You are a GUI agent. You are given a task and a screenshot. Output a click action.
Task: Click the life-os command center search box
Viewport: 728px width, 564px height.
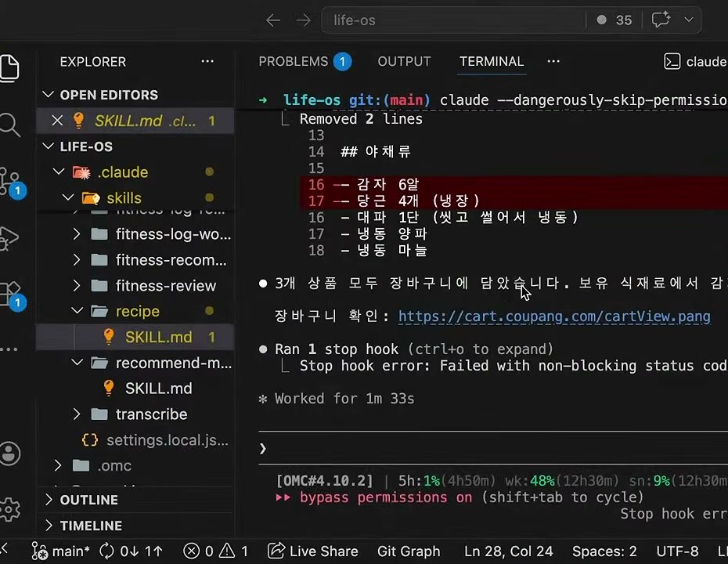(x=452, y=20)
